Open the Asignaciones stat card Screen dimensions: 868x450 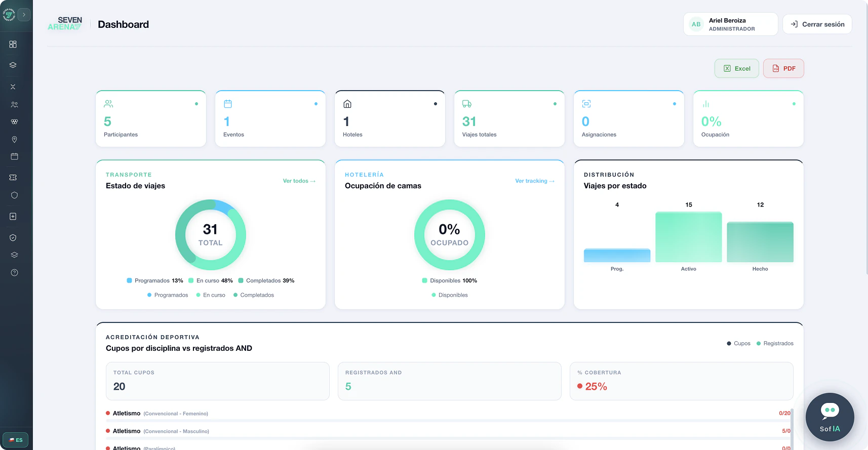(x=629, y=119)
